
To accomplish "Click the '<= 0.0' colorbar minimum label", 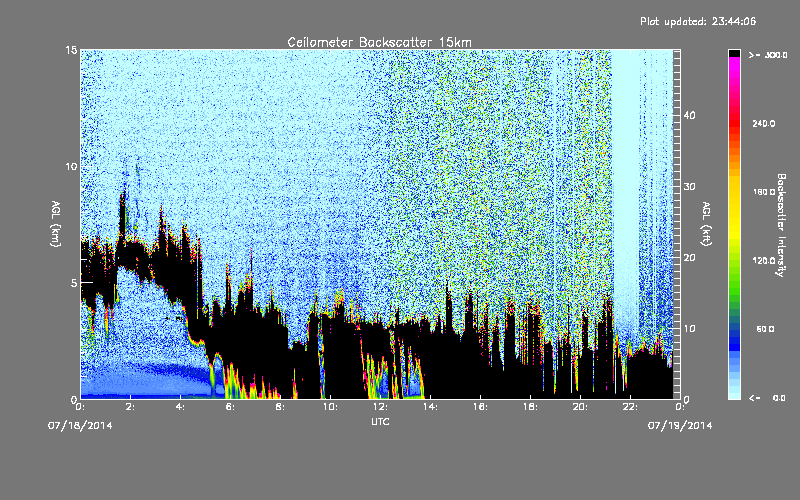I will pyautogui.click(x=767, y=397).
